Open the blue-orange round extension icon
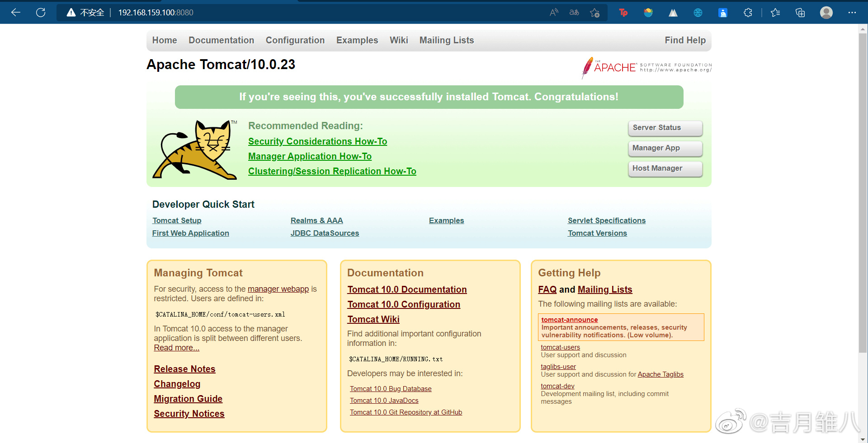 [648, 13]
